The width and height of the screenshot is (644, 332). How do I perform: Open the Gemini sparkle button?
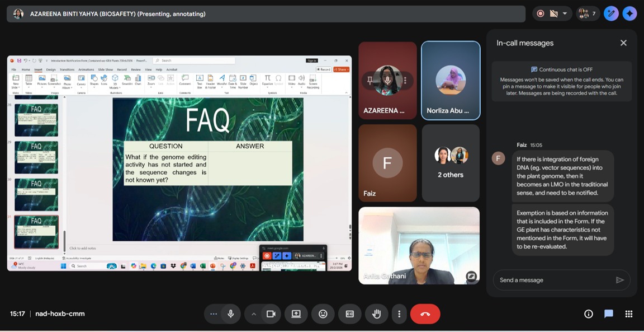point(629,13)
